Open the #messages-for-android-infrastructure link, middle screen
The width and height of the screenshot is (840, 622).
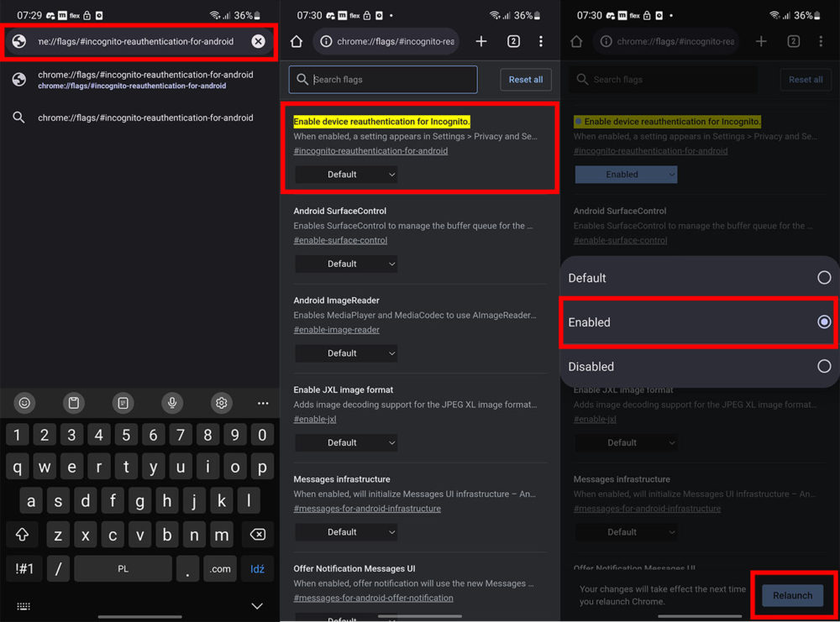click(367, 509)
